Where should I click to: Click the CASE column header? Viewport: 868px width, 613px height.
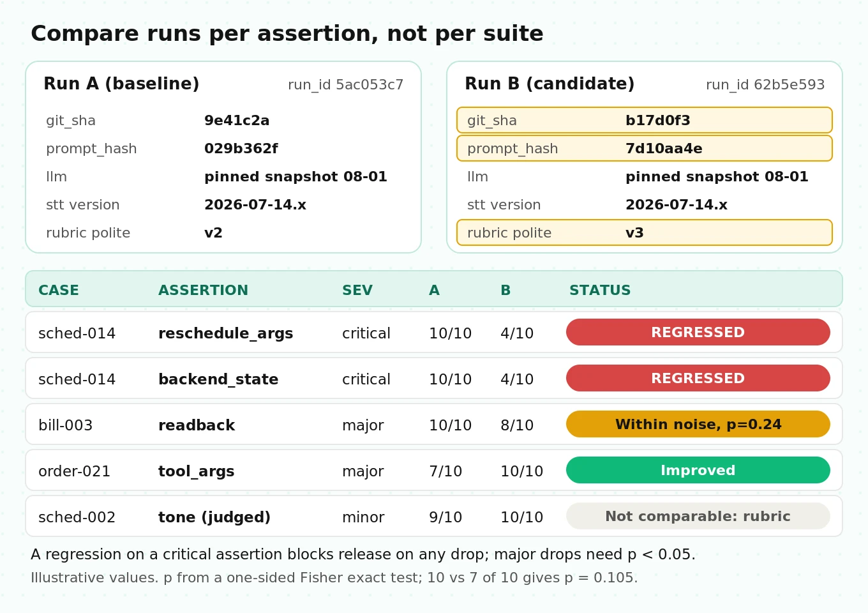[x=59, y=291]
